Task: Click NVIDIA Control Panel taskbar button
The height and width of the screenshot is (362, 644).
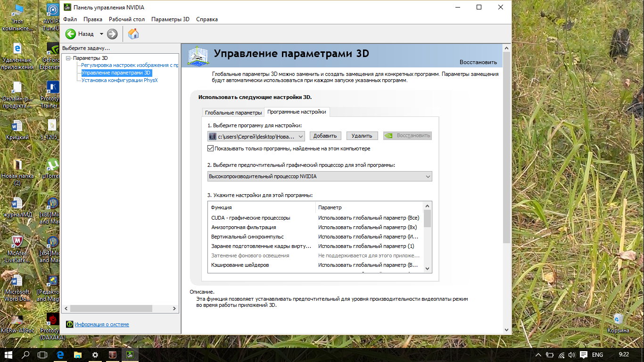Action: pyautogui.click(x=130, y=354)
